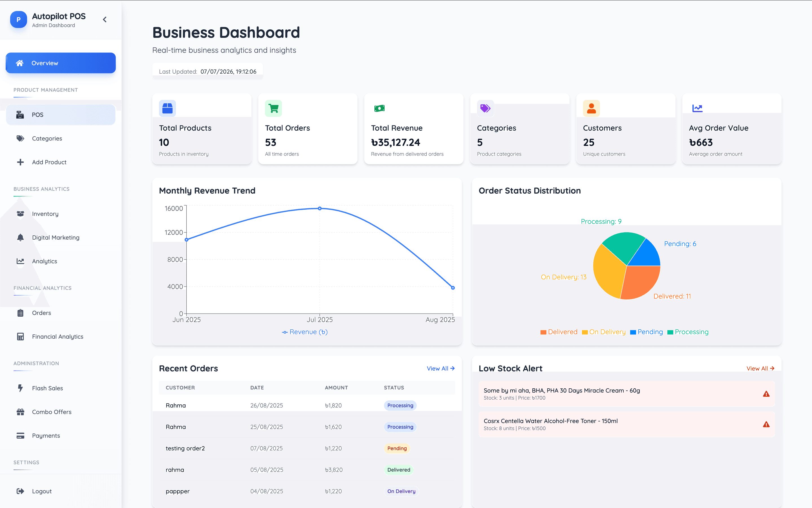Click the Autopilot POS logo badge
The height and width of the screenshot is (508, 812).
(18, 19)
